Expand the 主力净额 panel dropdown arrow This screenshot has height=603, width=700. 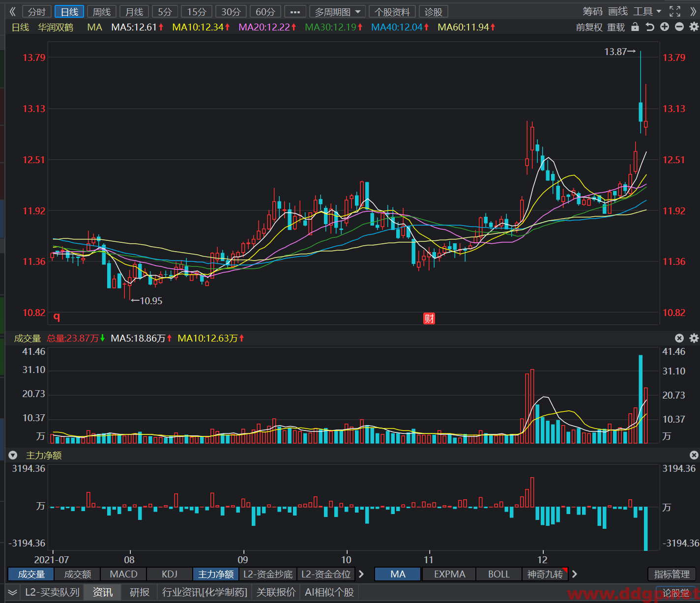13,455
